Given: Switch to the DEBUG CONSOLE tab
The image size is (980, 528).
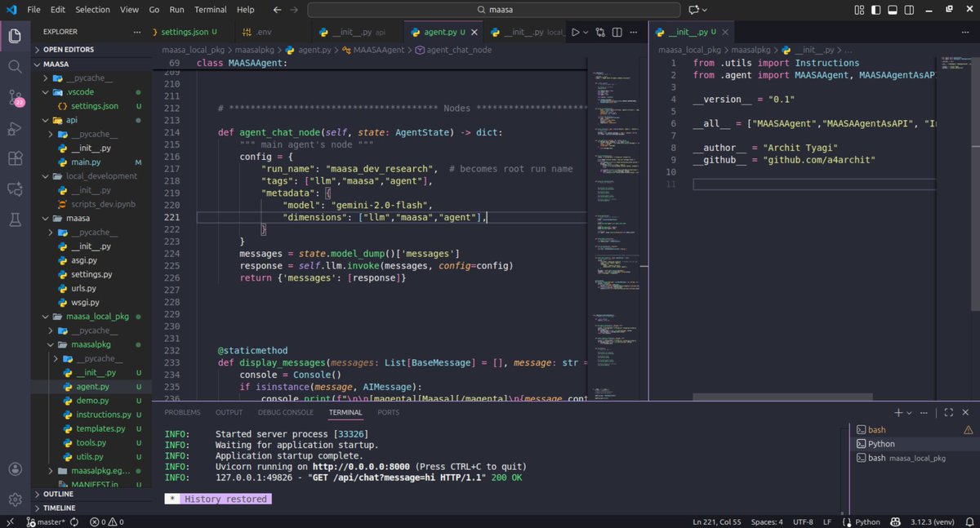Looking at the screenshot, I should (x=286, y=413).
